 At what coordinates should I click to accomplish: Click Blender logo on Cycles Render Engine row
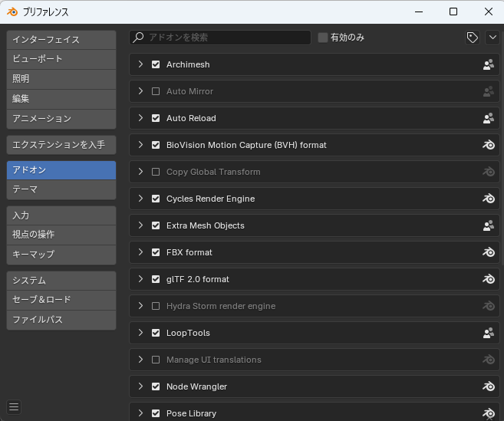[488, 199]
